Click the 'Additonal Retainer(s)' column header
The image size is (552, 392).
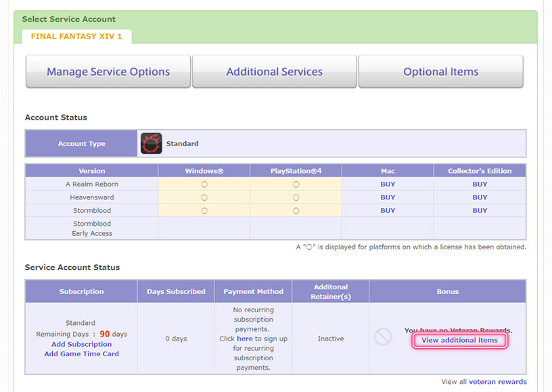[331, 291]
